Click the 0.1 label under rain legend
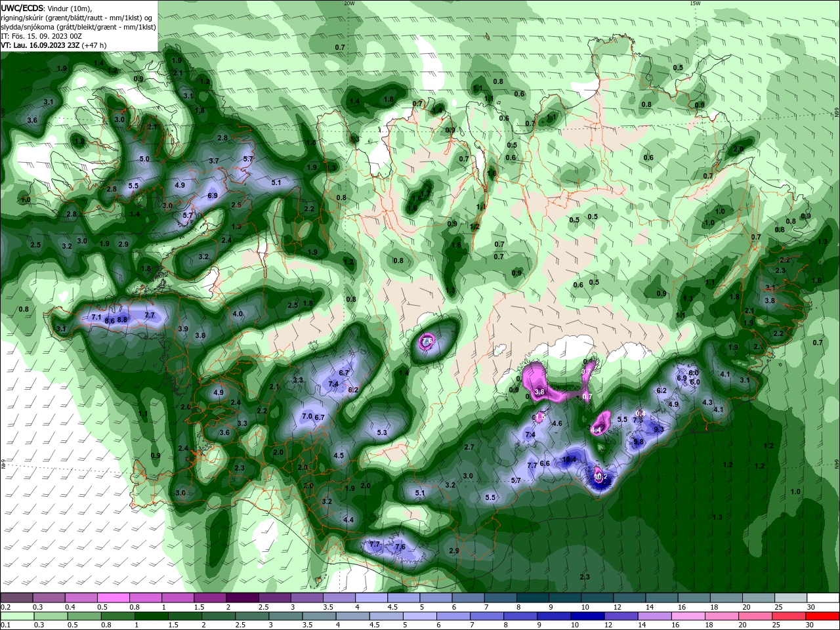This screenshot has height=630, width=840. click(x=5, y=625)
